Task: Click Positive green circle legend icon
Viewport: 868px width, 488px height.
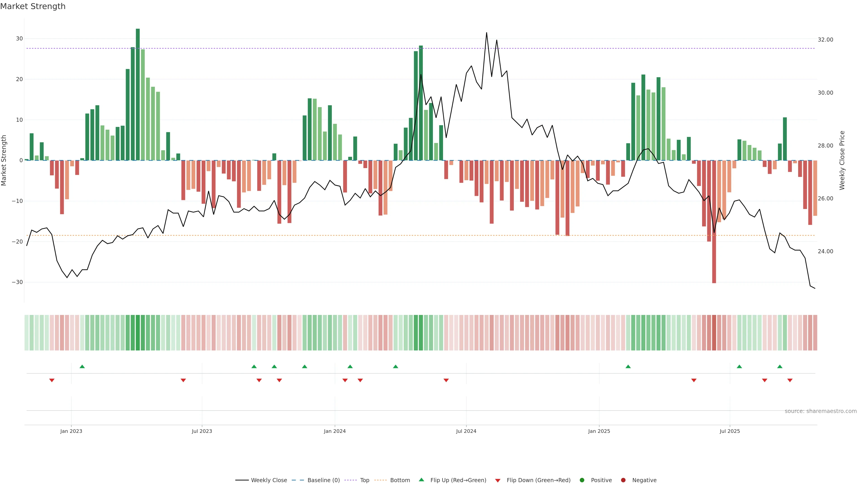Action: (x=582, y=480)
